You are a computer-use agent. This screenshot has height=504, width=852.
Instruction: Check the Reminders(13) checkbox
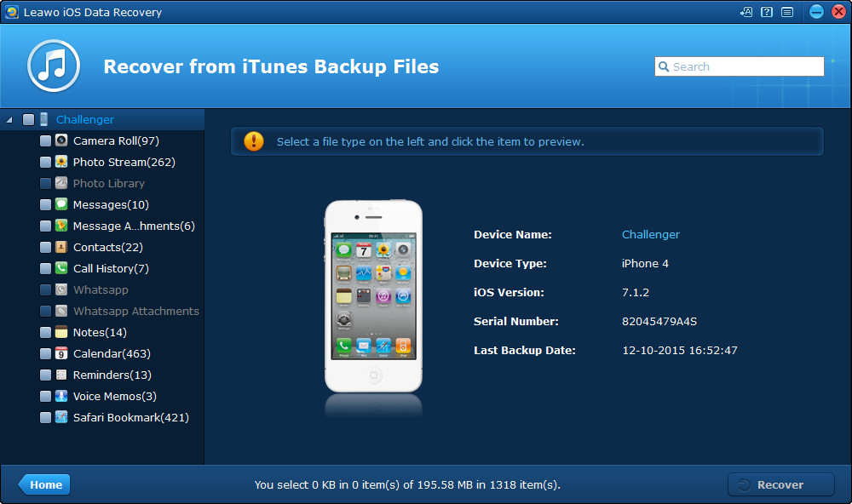[45, 375]
